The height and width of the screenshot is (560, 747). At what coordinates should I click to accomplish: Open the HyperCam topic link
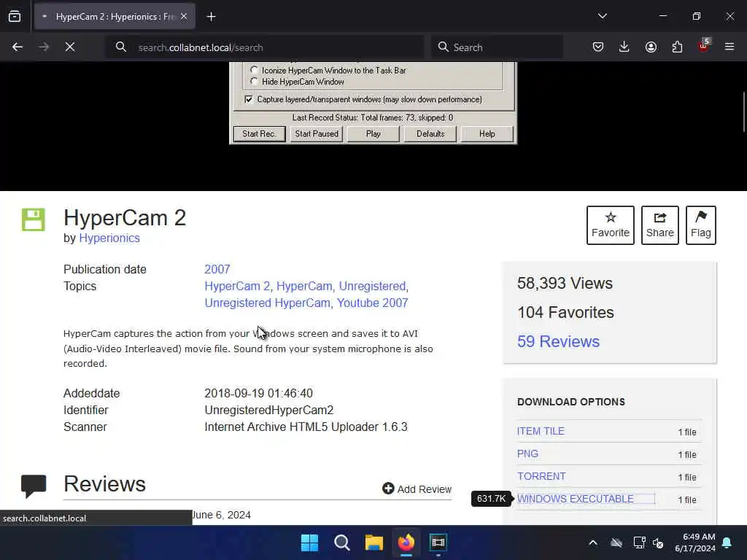click(x=304, y=286)
